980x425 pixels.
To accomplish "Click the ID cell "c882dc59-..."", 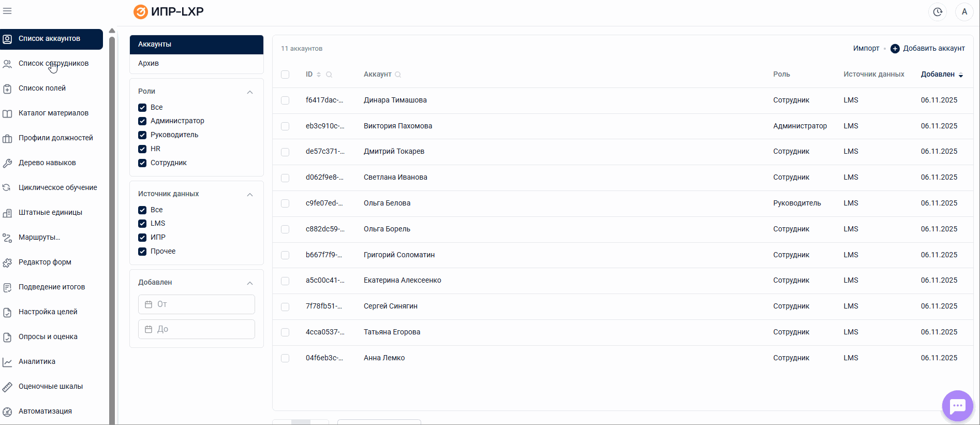I will pos(325,229).
